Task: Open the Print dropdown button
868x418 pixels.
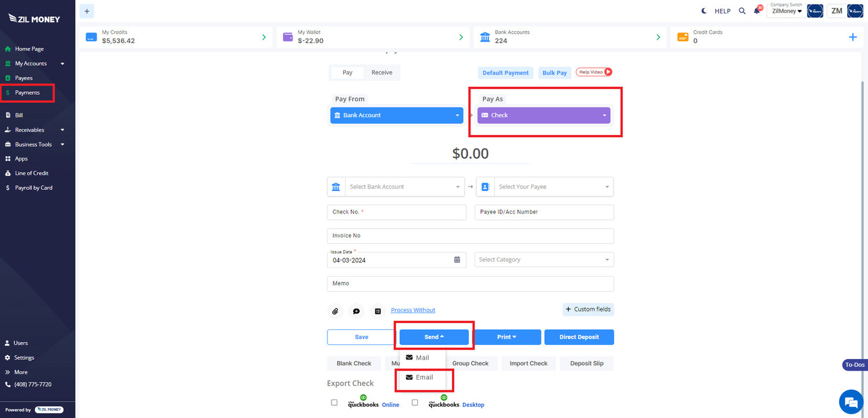Action: tap(507, 337)
